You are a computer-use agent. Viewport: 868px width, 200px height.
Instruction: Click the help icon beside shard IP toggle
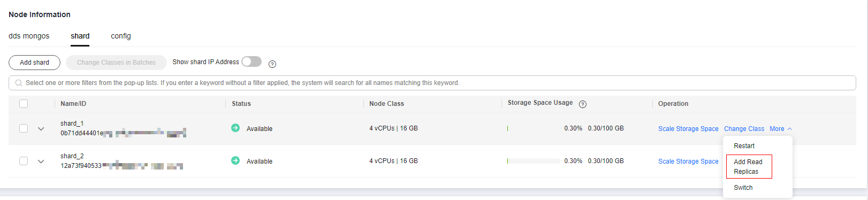pyautogui.click(x=272, y=64)
